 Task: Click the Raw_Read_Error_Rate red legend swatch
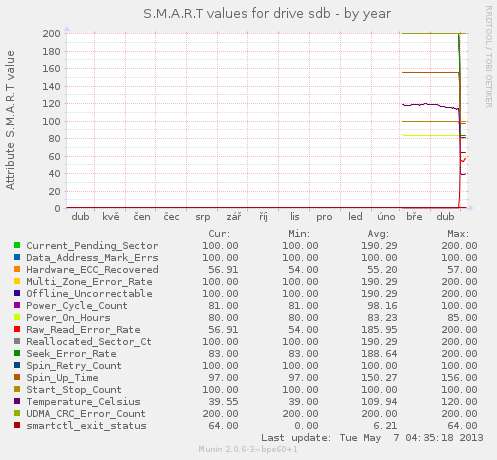click(x=17, y=329)
